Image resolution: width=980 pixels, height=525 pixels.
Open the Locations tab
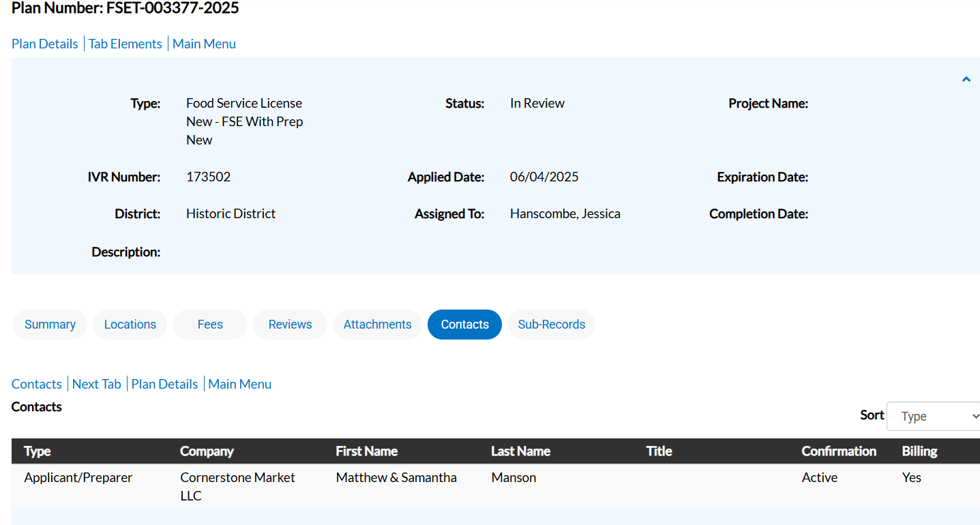click(x=130, y=325)
